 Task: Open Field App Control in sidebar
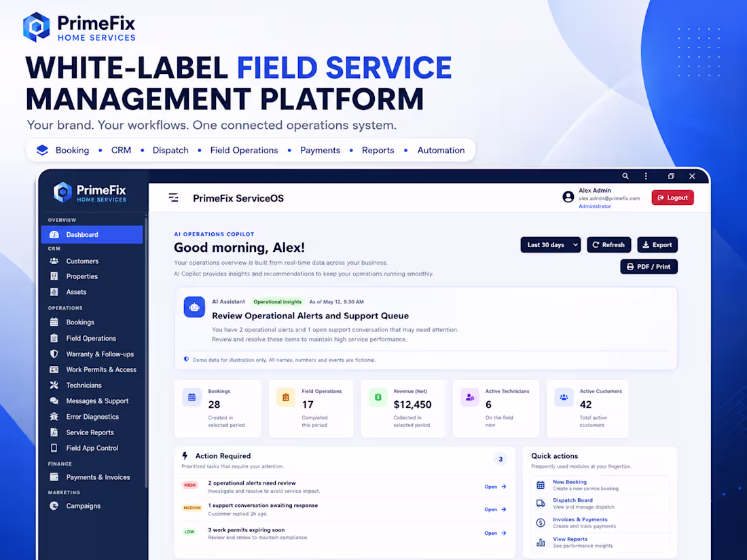92,448
